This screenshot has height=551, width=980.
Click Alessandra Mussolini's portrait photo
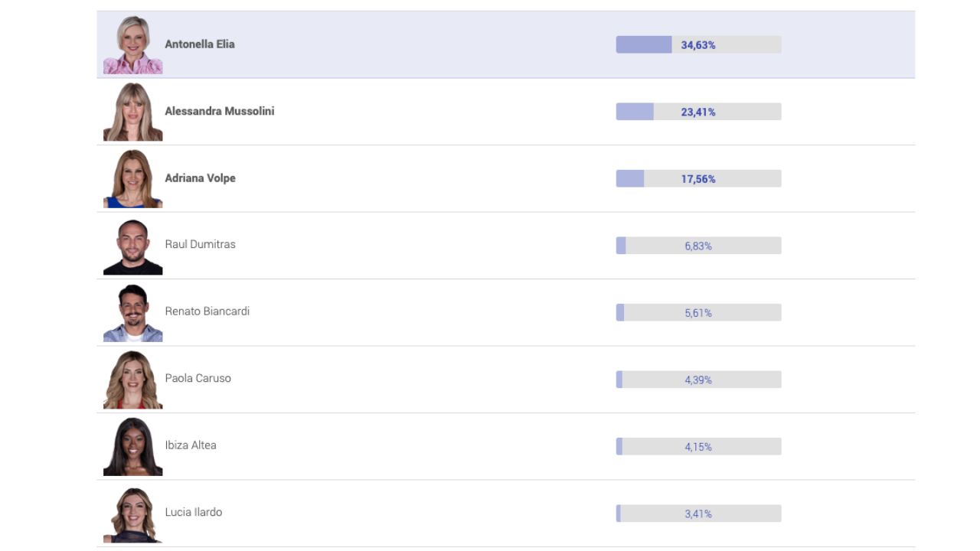click(x=133, y=112)
